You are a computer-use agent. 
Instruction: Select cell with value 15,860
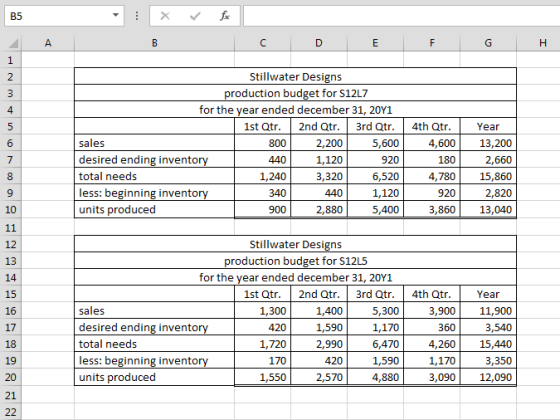click(x=488, y=176)
